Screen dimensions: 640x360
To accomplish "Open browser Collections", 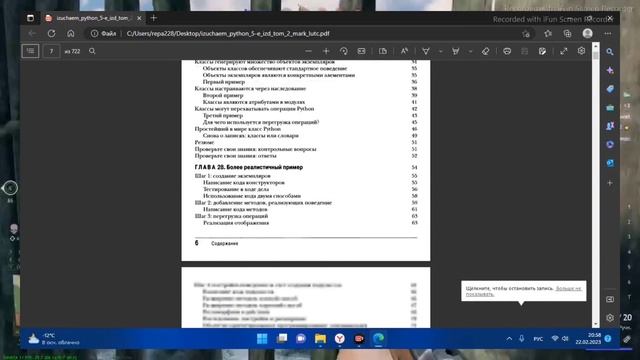I will [x=567, y=33].
